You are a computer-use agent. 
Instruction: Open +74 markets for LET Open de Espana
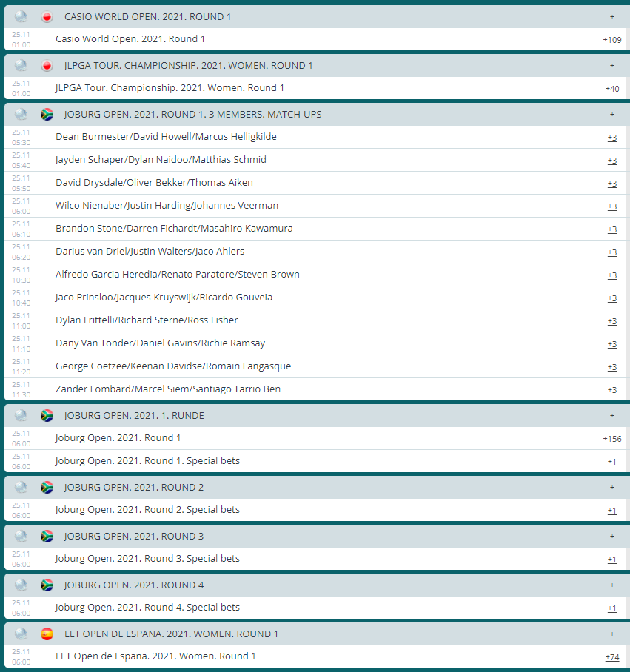[612, 657]
